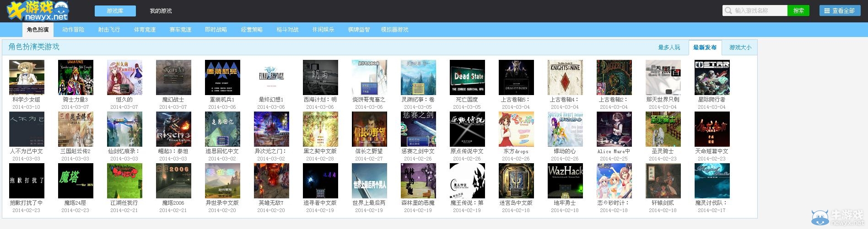Screen dimensions: 868x229
Task: Sort by 最新发布
Action: tap(705, 48)
